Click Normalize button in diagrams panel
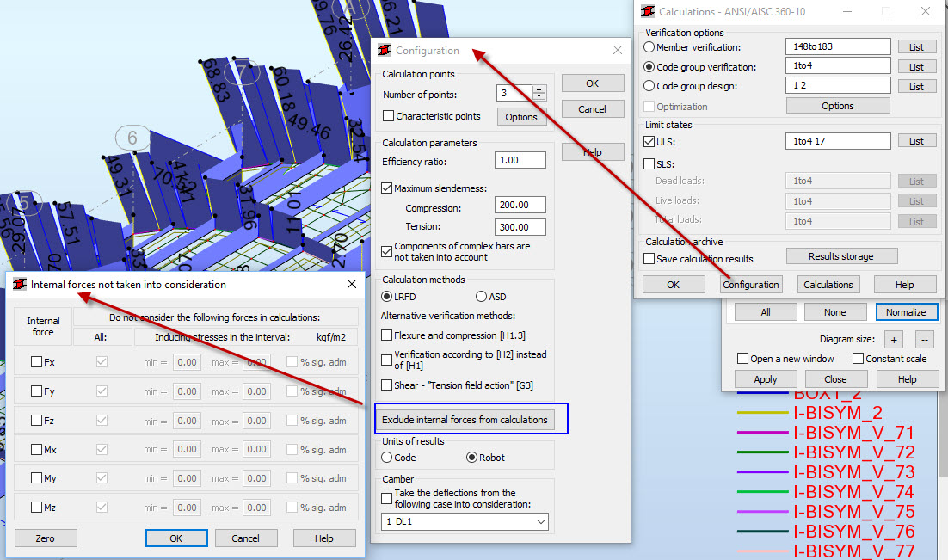 (x=907, y=312)
